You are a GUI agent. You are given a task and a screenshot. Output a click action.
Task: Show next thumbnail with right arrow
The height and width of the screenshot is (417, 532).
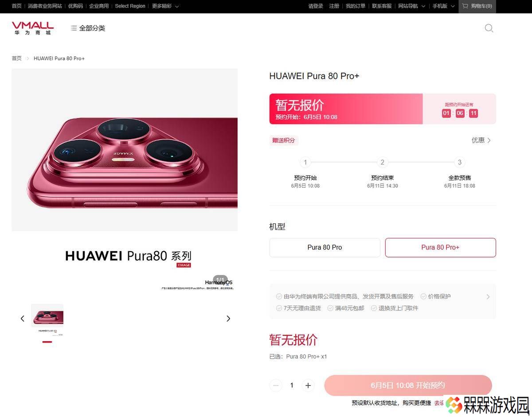[x=228, y=319]
